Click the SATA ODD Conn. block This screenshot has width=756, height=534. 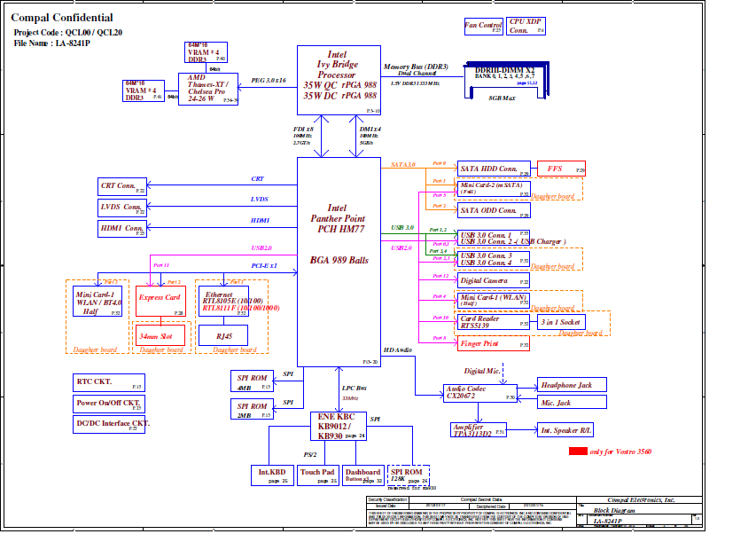pyautogui.click(x=494, y=210)
